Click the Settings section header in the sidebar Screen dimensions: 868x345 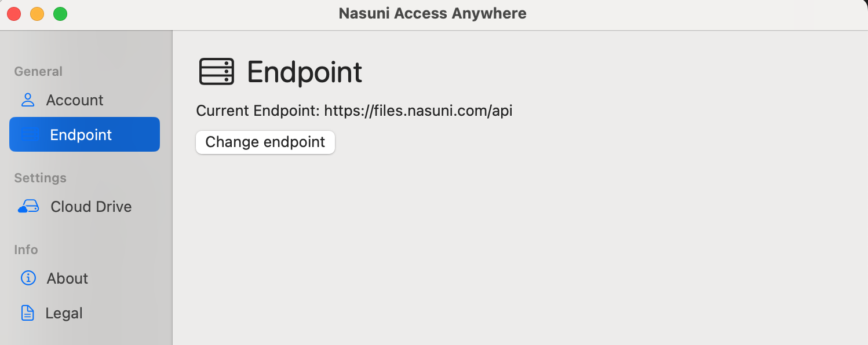click(x=40, y=178)
